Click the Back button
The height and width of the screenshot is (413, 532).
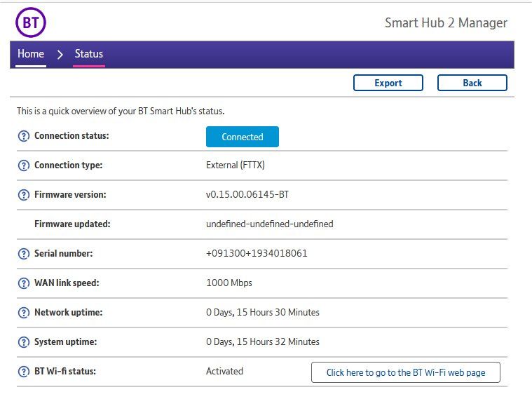coord(472,83)
